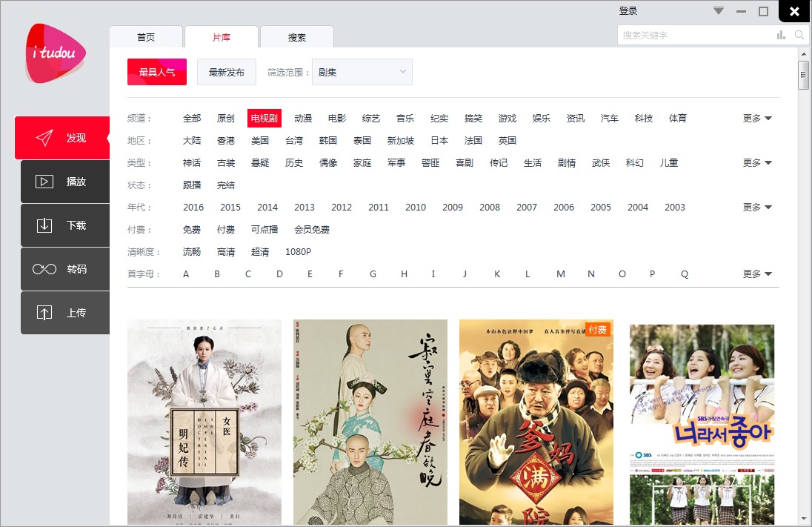Select 电影 channel filter
This screenshot has width=812, height=527.
click(337, 118)
